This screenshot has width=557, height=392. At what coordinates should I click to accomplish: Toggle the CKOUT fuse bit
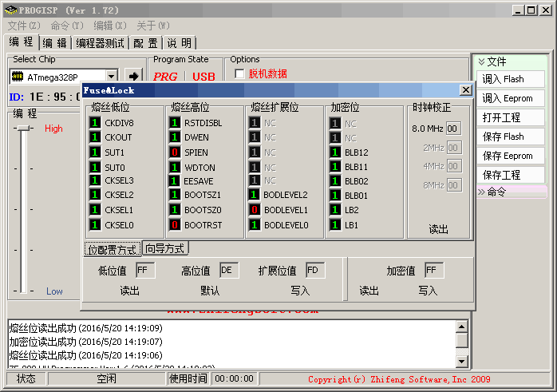click(95, 137)
